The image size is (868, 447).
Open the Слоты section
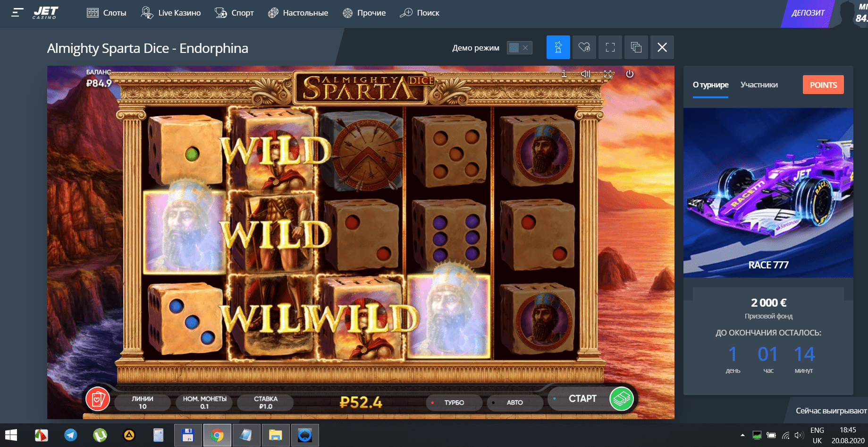(106, 13)
